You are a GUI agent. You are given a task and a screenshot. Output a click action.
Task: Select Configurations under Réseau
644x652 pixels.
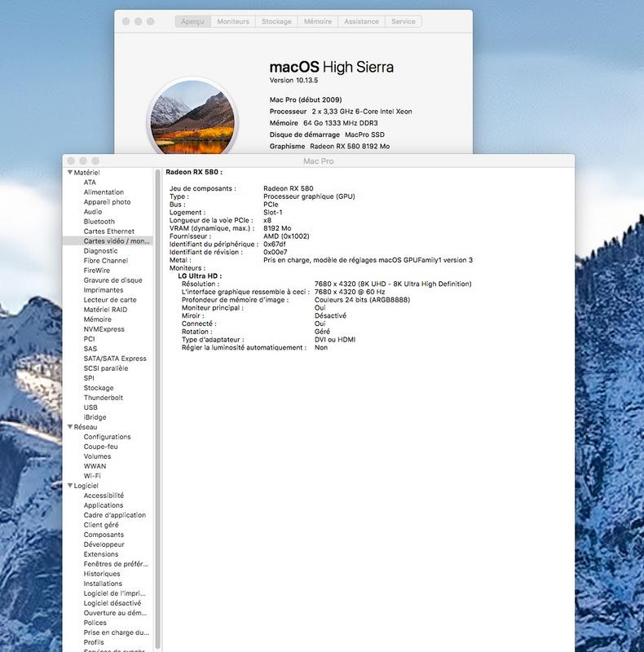(x=107, y=437)
